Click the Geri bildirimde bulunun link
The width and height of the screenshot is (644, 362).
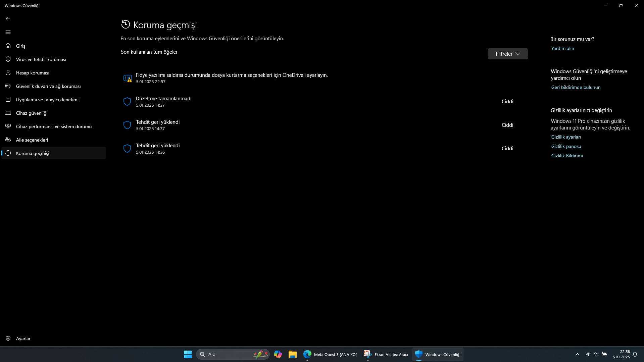(576, 88)
